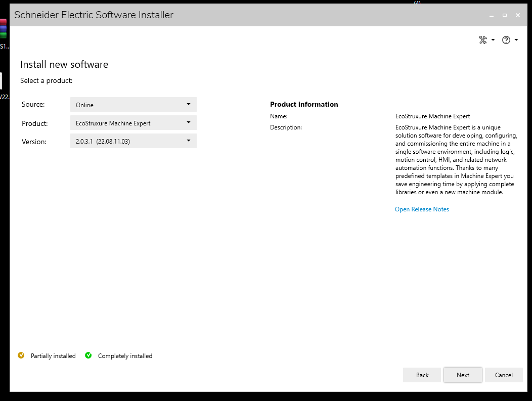
Task: Click the Partially installed legend text
Action: [53, 356]
